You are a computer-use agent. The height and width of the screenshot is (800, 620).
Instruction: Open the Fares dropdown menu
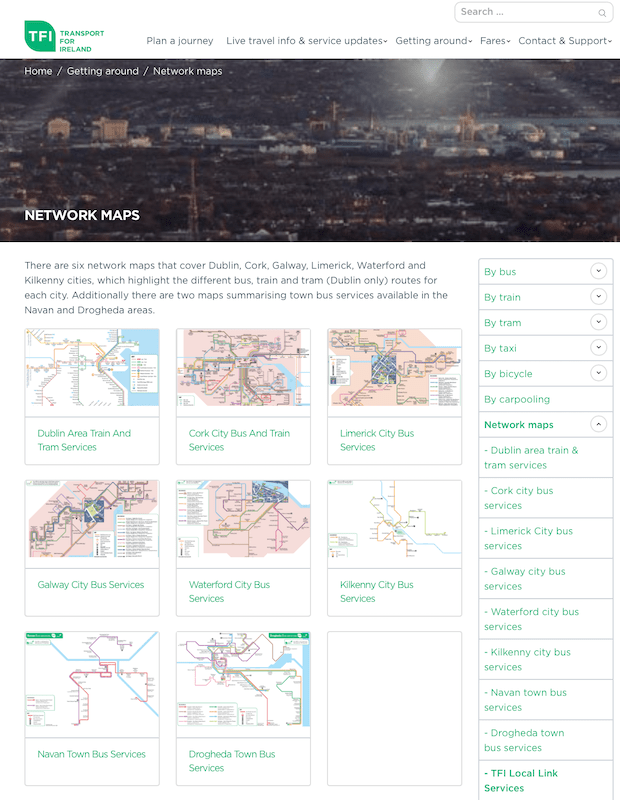494,41
